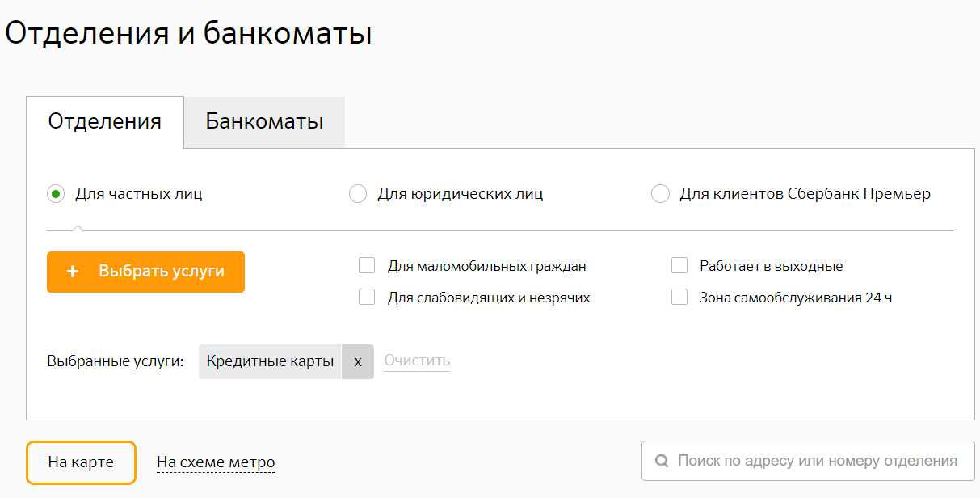This screenshot has width=980, height=498.
Task: Select Для клиентов Сбербанк Премьер
Action: pos(660,194)
